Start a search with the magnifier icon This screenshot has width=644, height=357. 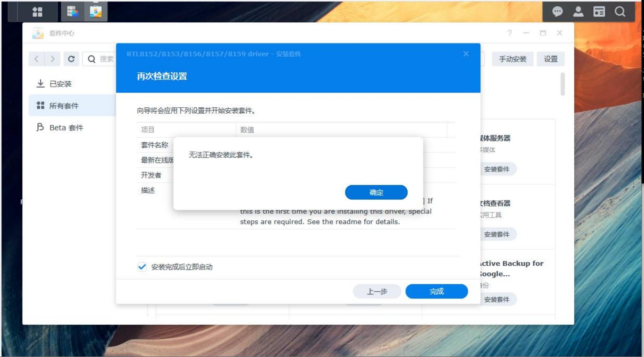[620, 12]
